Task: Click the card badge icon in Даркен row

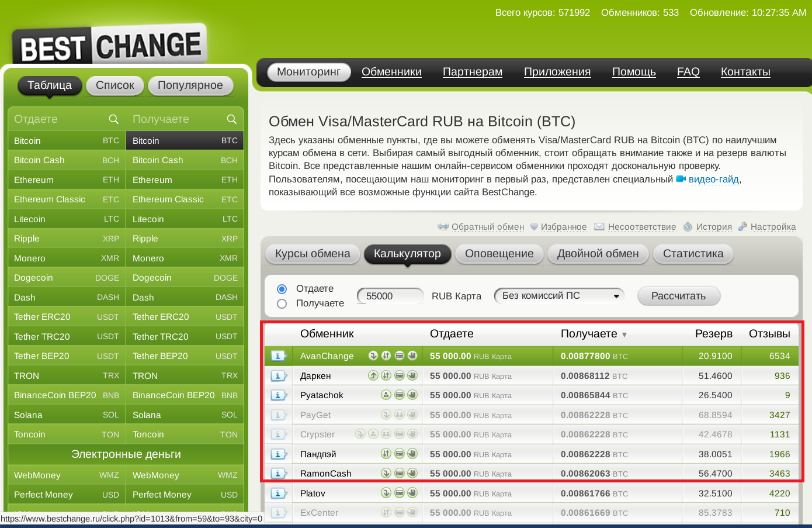Action: pyautogui.click(x=400, y=375)
